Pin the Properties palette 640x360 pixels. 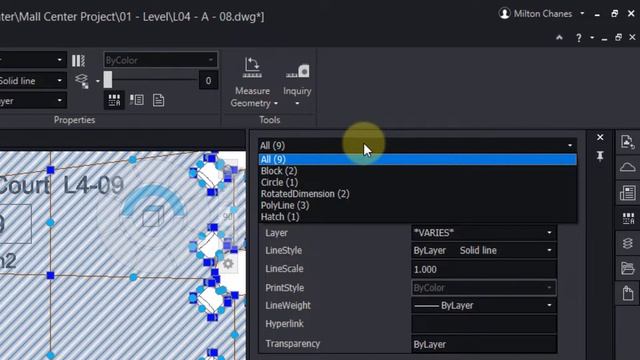(x=600, y=157)
